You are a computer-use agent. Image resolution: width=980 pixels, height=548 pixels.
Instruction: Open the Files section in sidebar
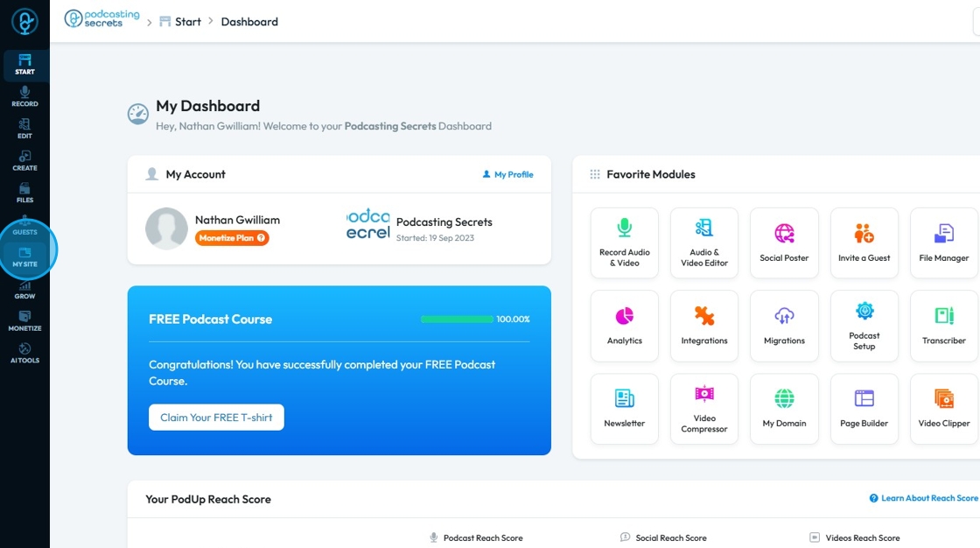(25, 193)
